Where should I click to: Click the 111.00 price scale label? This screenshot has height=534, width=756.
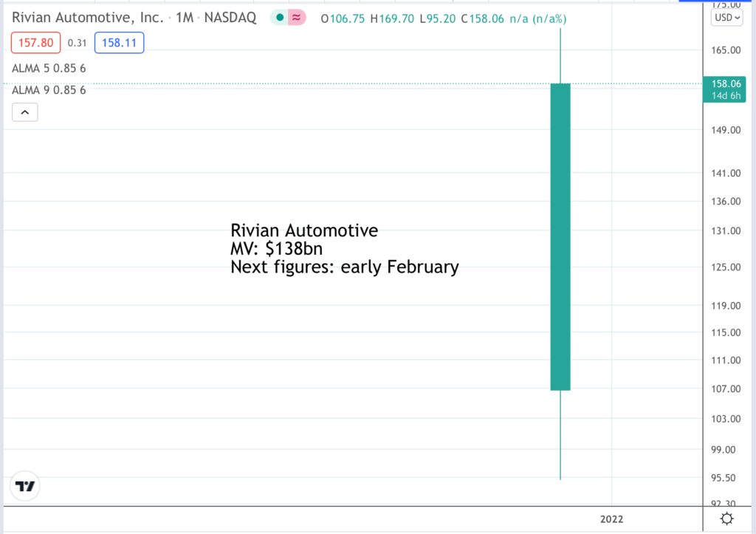click(x=726, y=360)
